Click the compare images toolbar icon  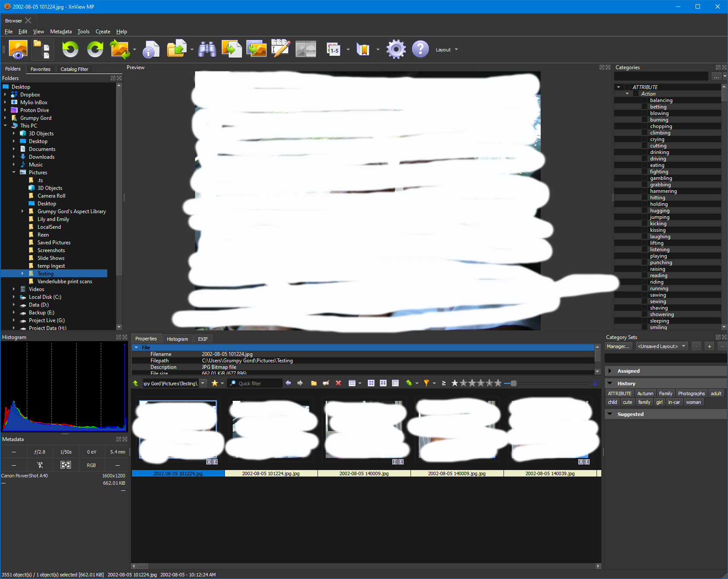click(x=306, y=49)
